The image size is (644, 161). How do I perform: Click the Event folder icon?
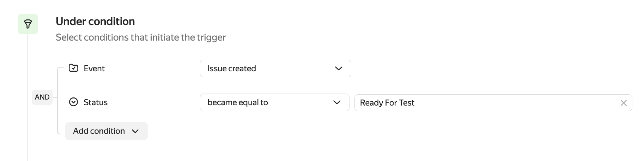pyautogui.click(x=73, y=68)
